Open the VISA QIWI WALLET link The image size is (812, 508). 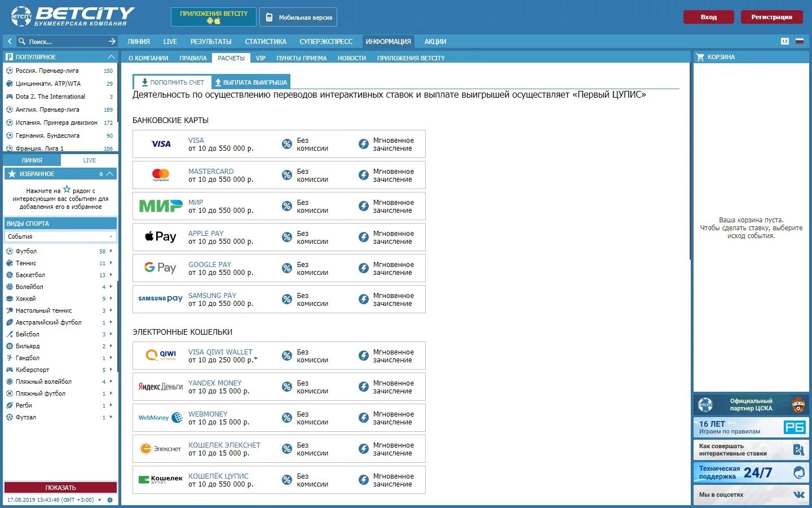(220, 352)
